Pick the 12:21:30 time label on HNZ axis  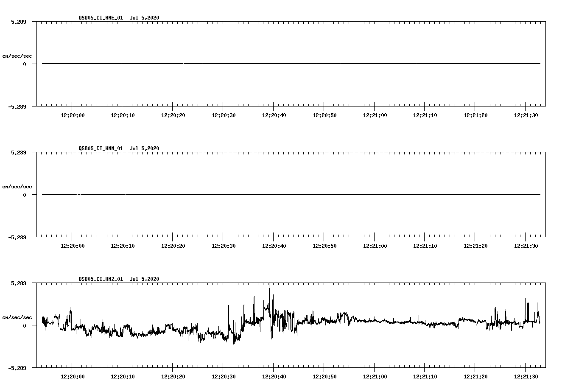[526, 376]
